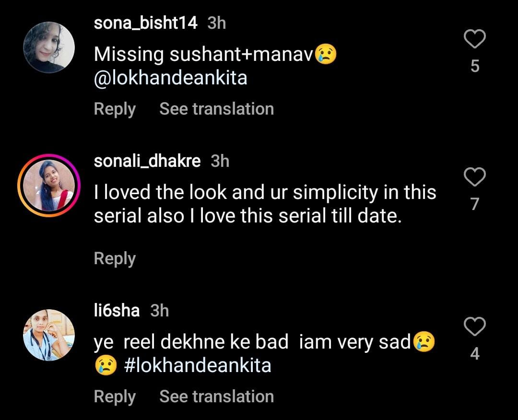View the 5 likes count on first comment
This screenshot has width=518, height=420.
(x=475, y=66)
